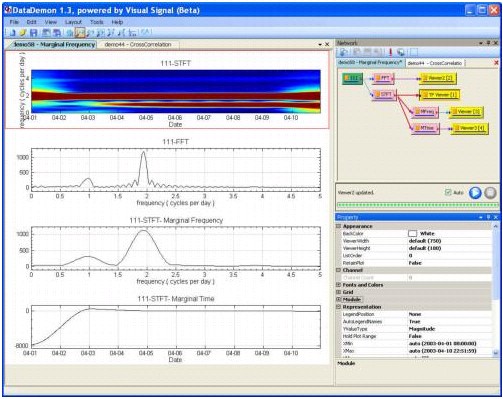Click red X closing the network tab
503x399 pixels.
coord(496,63)
